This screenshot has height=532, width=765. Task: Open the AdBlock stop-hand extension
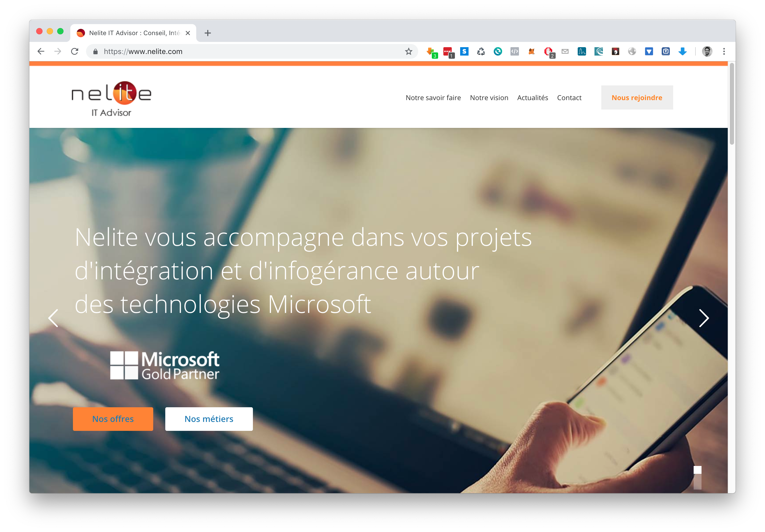tap(548, 52)
